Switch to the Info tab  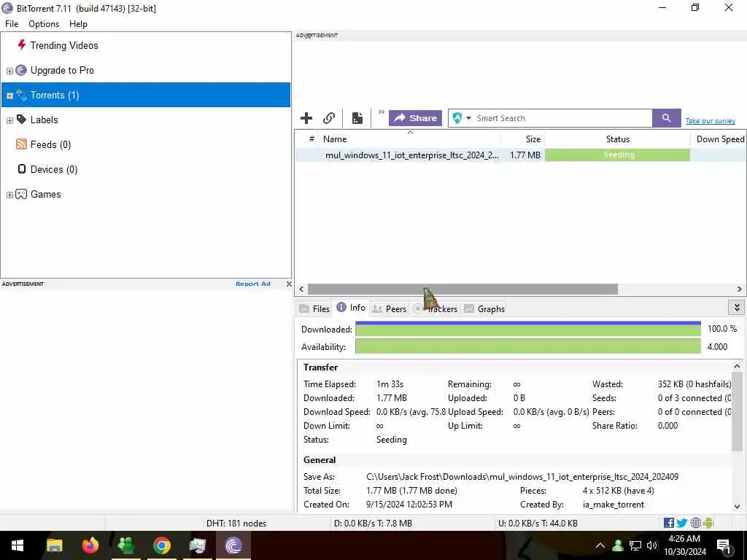coord(351,308)
